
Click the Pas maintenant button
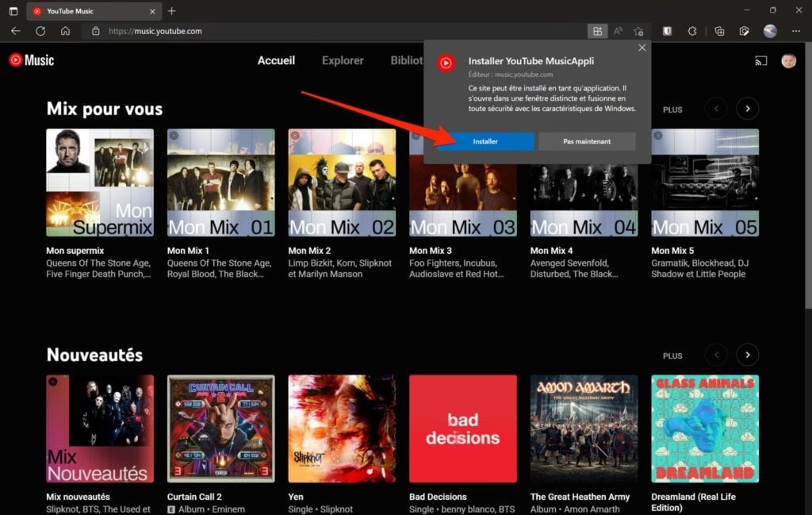point(587,141)
